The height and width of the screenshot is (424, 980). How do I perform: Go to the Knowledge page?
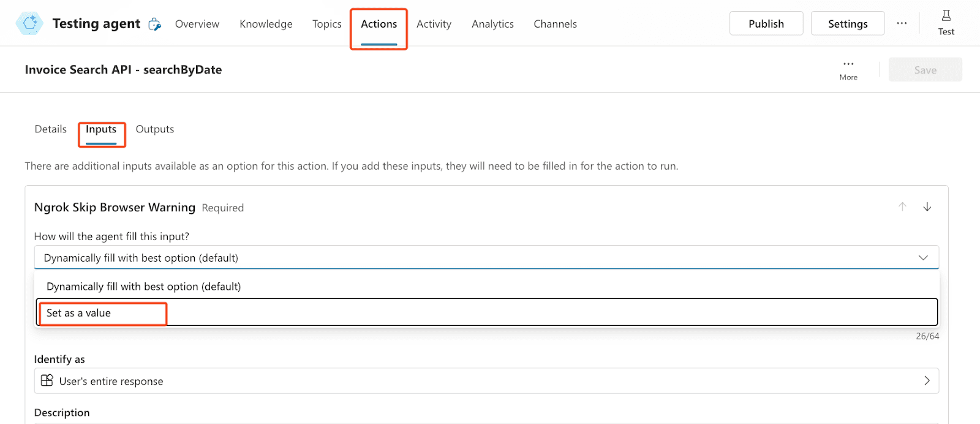[x=266, y=24]
